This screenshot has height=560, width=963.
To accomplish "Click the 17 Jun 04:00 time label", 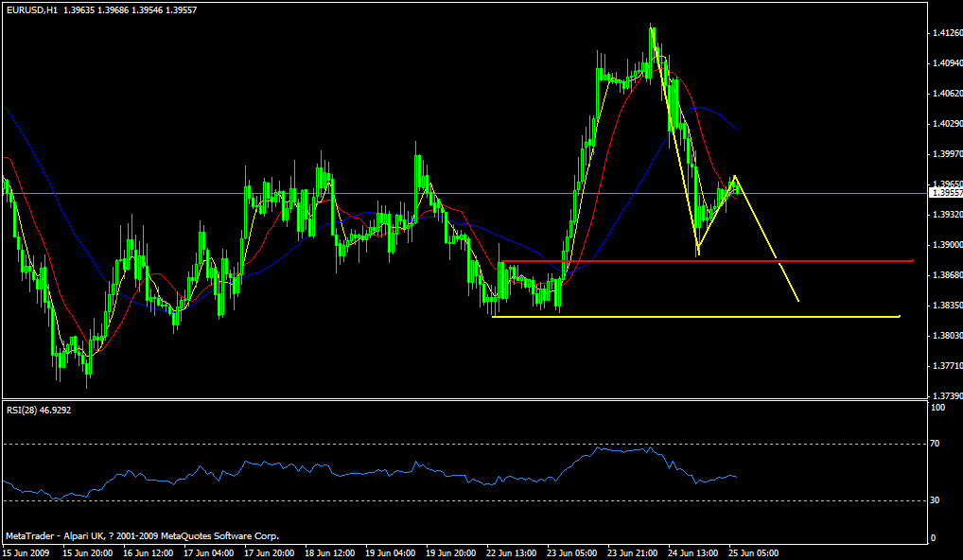I will (209, 553).
